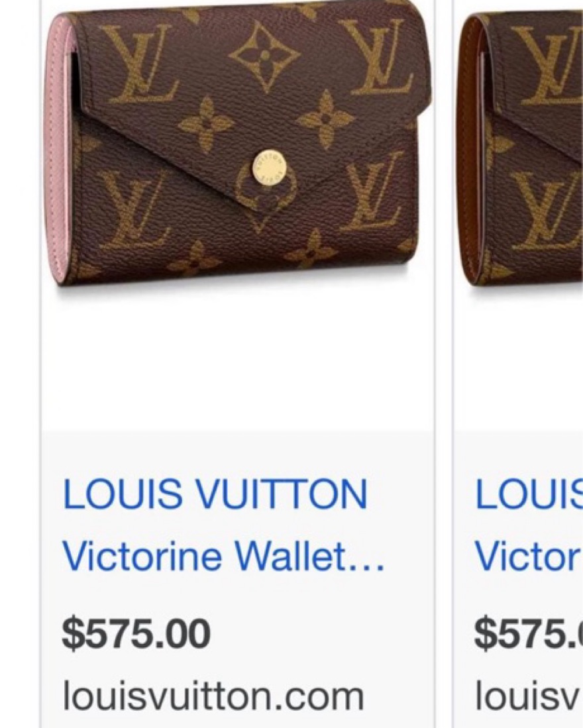Open the partially visible LOUIS title at right
This screenshot has height=728, width=583.
click(x=529, y=493)
